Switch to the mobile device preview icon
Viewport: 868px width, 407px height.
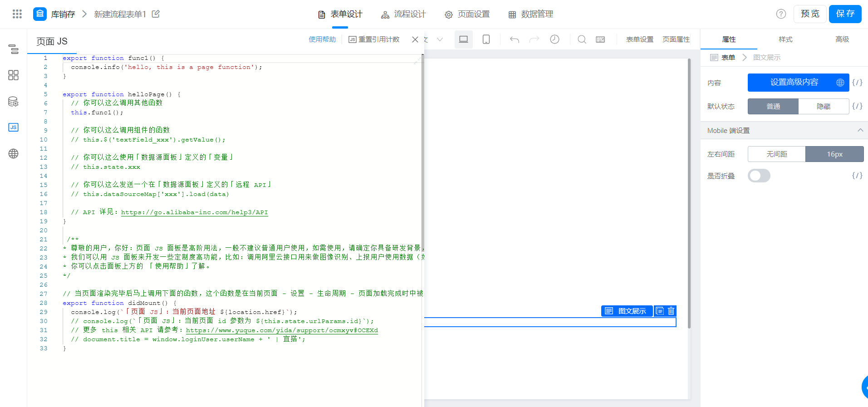coord(486,39)
